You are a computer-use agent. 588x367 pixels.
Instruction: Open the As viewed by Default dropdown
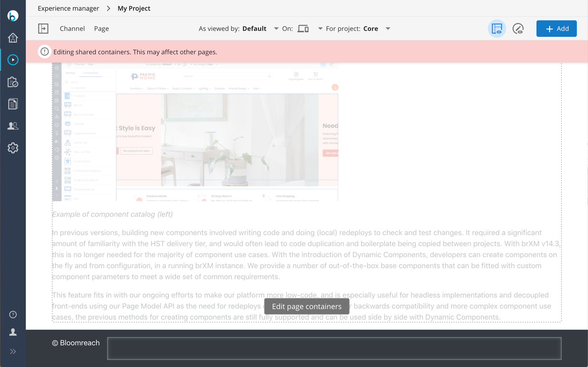point(238,28)
